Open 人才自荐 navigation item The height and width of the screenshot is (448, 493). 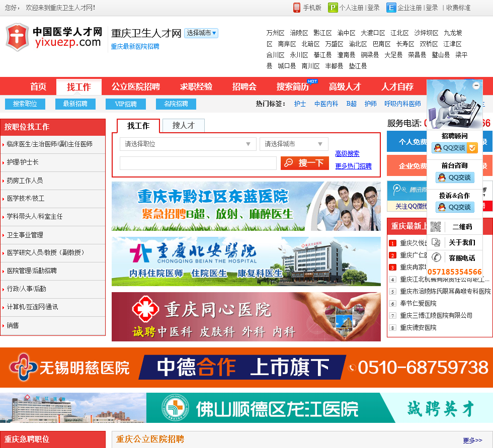click(x=397, y=86)
